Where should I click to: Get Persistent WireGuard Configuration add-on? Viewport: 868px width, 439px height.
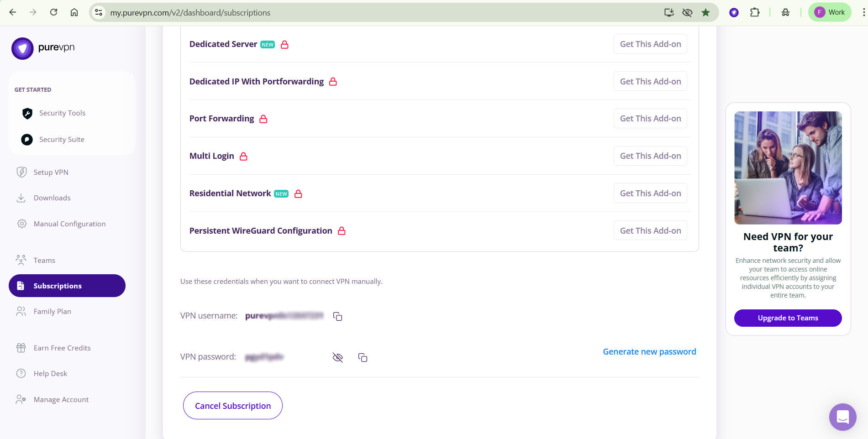tap(650, 230)
